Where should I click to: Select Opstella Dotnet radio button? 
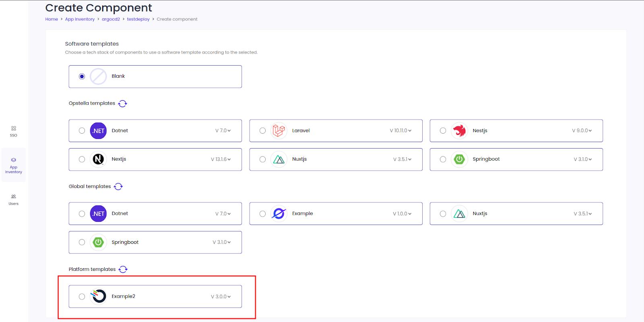(x=82, y=131)
